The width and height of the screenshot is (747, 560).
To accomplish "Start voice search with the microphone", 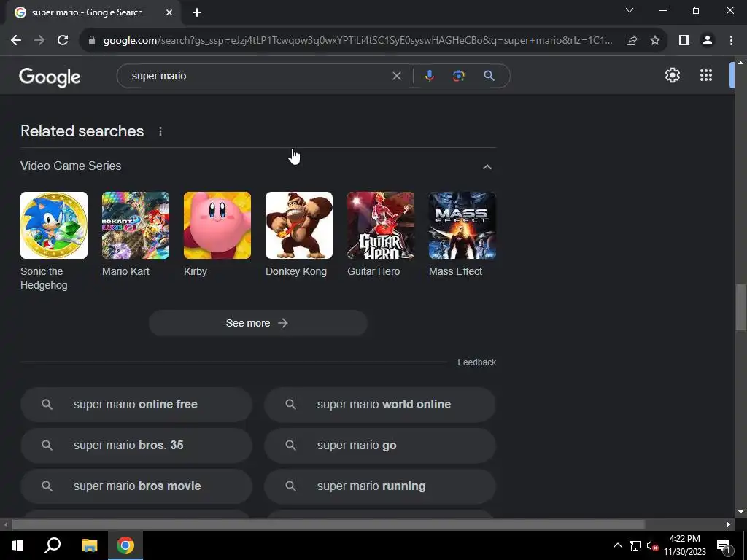I will pyautogui.click(x=429, y=76).
